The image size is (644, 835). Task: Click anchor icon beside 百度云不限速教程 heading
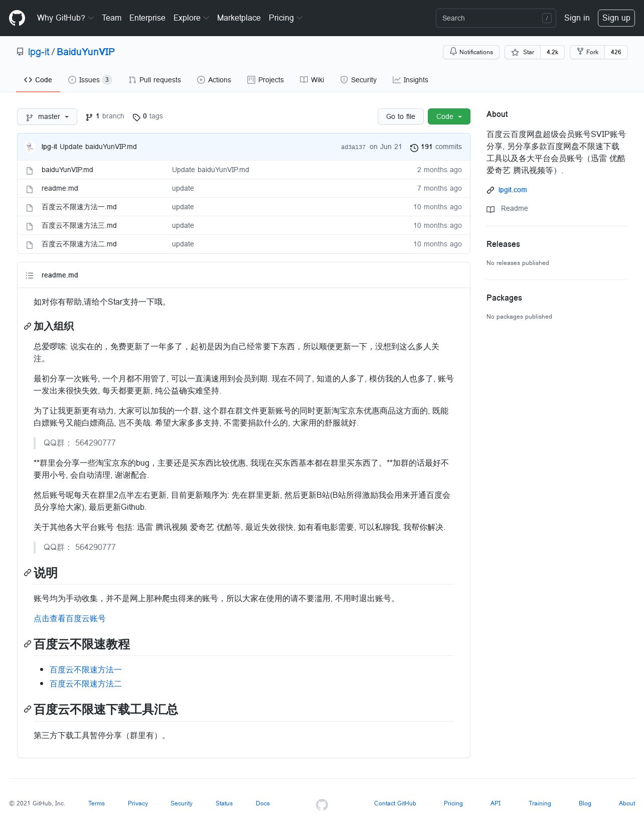(28, 644)
